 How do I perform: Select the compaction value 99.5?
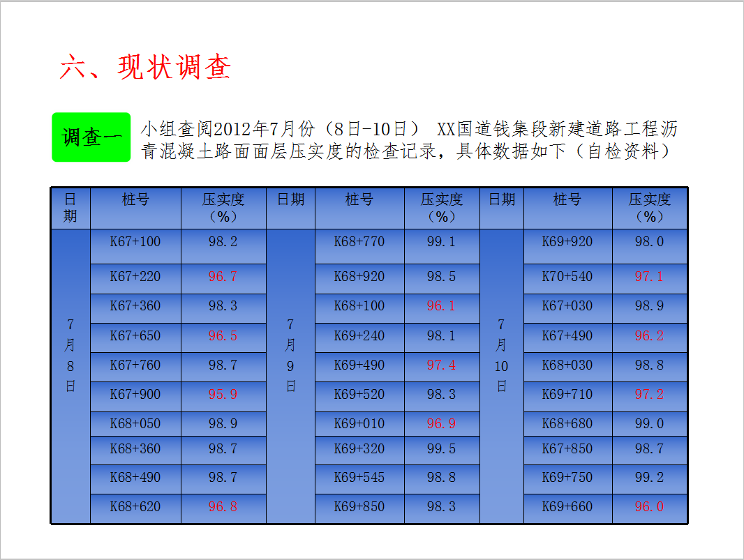click(441, 448)
